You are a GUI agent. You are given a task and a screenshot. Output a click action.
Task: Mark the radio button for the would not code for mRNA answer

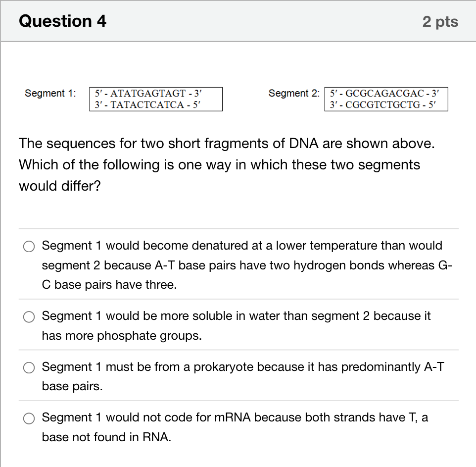(x=29, y=418)
